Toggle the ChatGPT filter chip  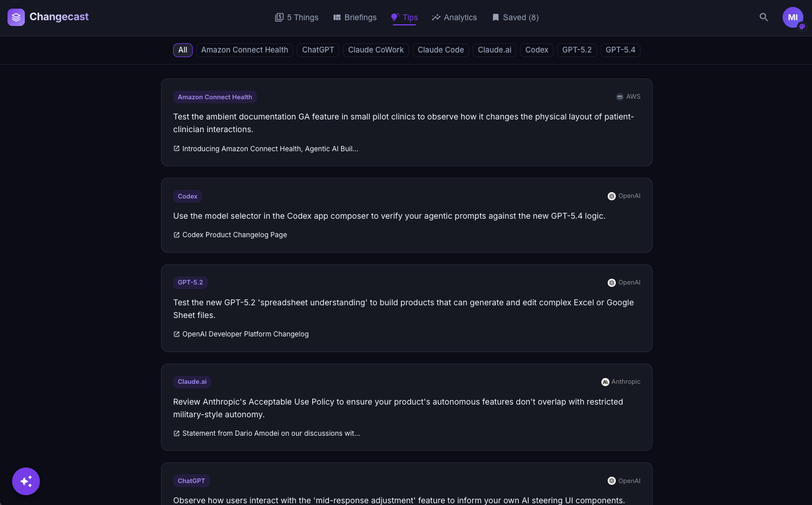(317, 50)
